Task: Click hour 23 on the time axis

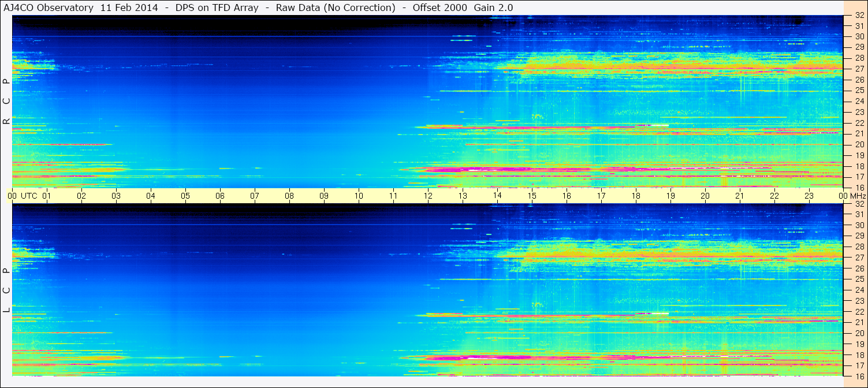Action: (x=809, y=196)
